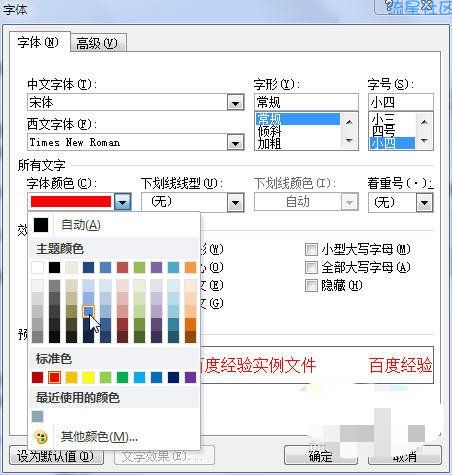Enable the 小型大写字母 checkbox
This screenshot has height=475, width=452.
pos(312,249)
